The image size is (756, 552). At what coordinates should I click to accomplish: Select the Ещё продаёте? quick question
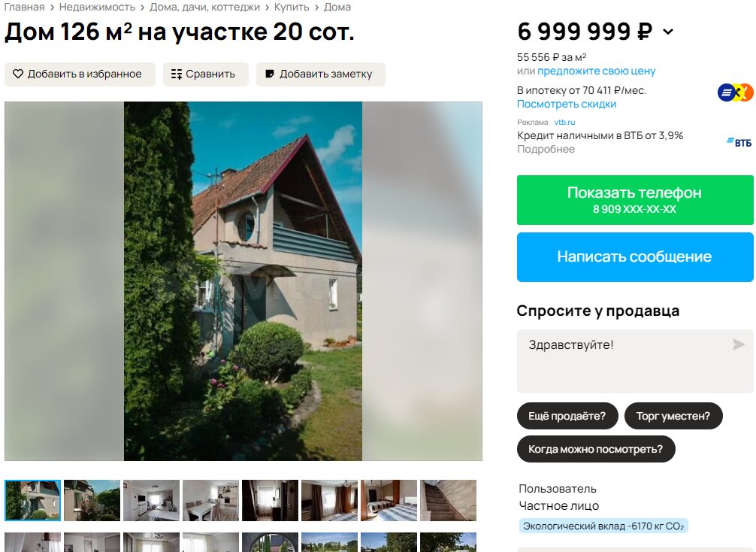pos(567,416)
